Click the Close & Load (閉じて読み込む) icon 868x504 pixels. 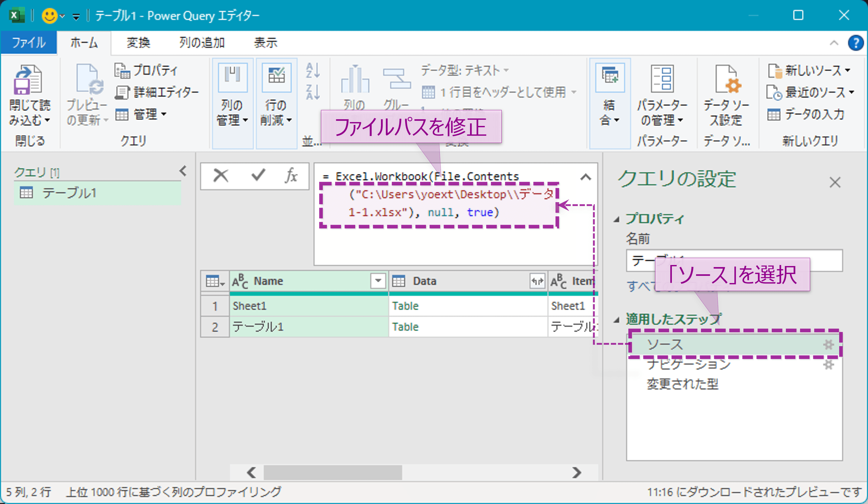pyautogui.click(x=28, y=80)
